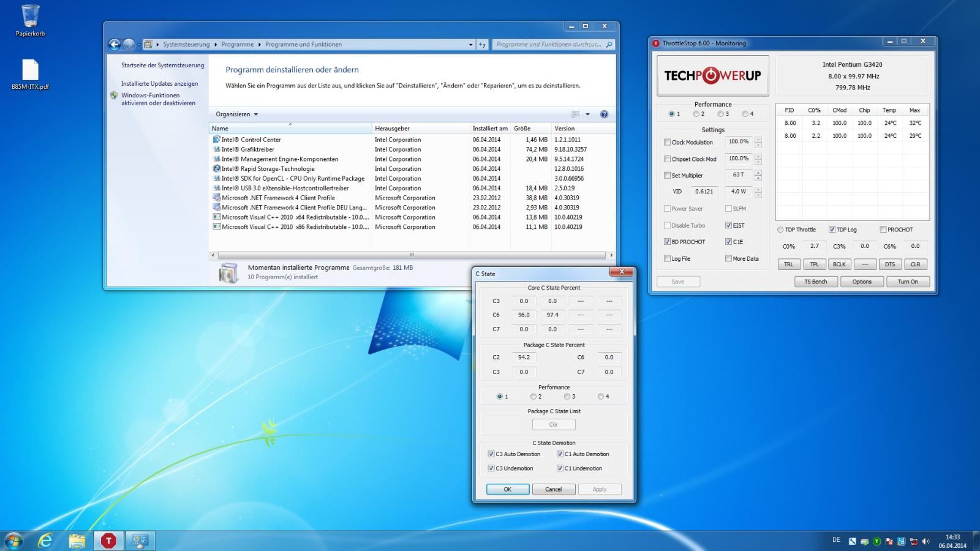Sort programs by the Name column
Screen dimensions: 980x551
[290, 129]
